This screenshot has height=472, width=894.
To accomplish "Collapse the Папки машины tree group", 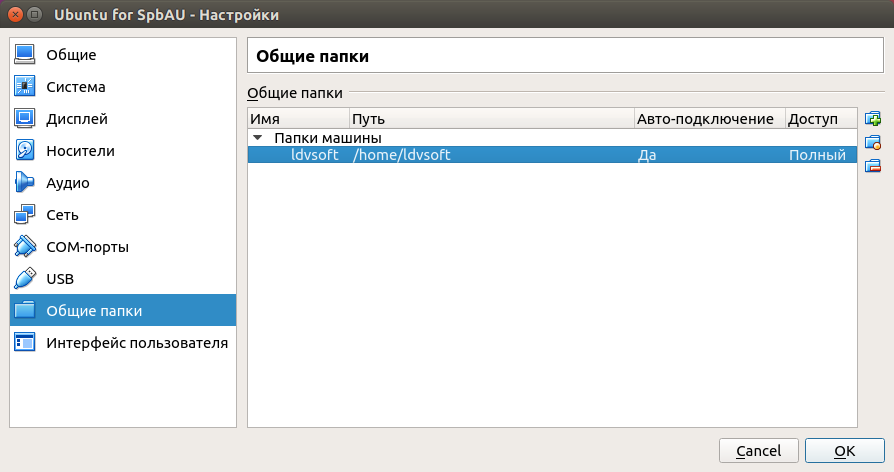I will pos(258,138).
